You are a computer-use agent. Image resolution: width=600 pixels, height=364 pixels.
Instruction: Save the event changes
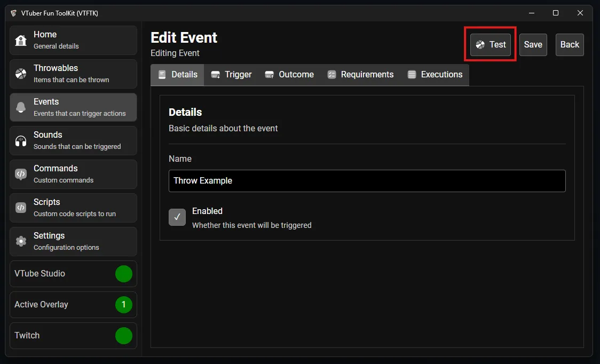(x=533, y=45)
